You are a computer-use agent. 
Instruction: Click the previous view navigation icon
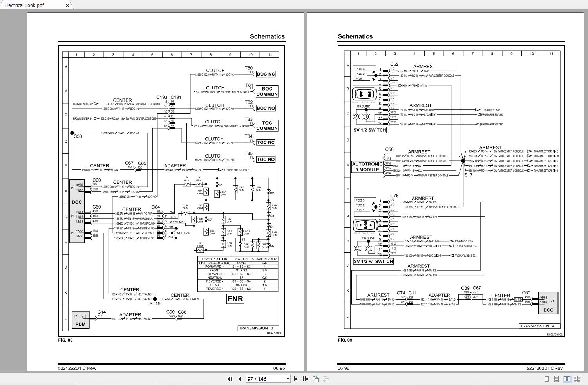click(x=316, y=379)
